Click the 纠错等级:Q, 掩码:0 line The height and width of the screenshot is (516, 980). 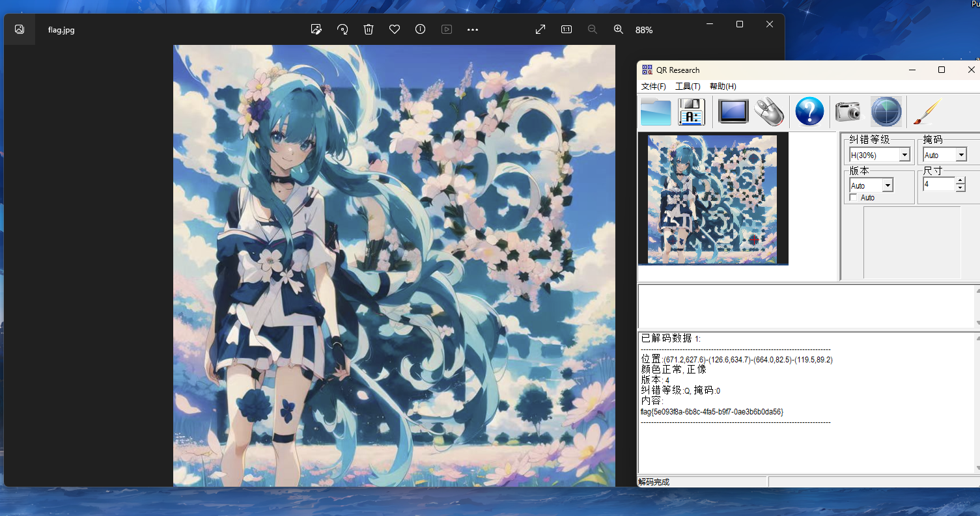pyautogui.click(x=680, y=390)
